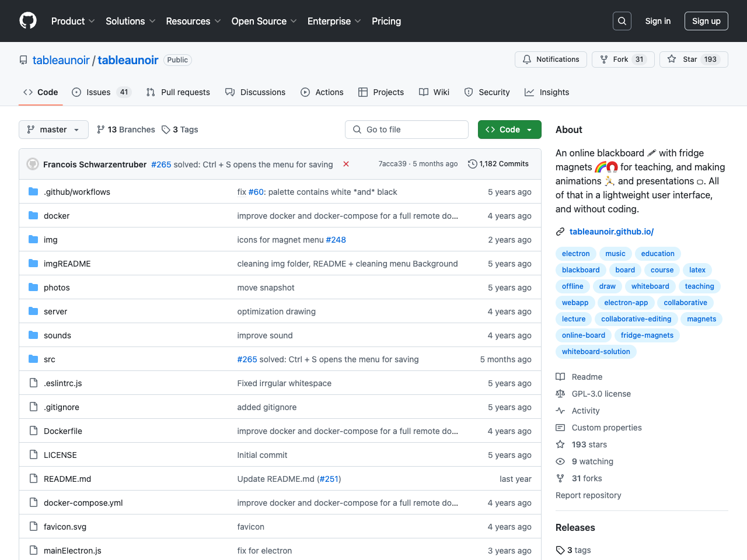Open the Discussions tab
Viewport: 747px width, 560px height.
pos(256,92)
